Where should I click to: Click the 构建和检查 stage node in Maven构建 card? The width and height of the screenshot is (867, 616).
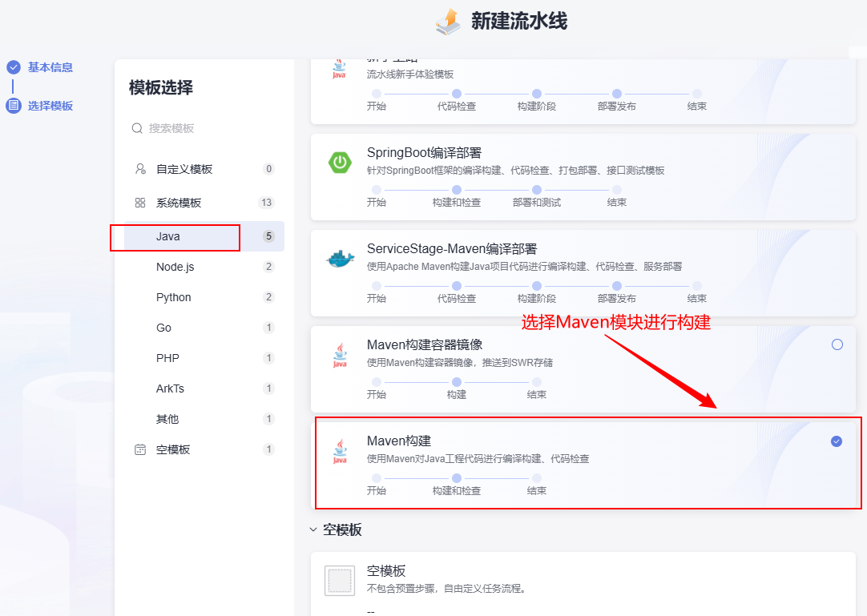(457, 478)
